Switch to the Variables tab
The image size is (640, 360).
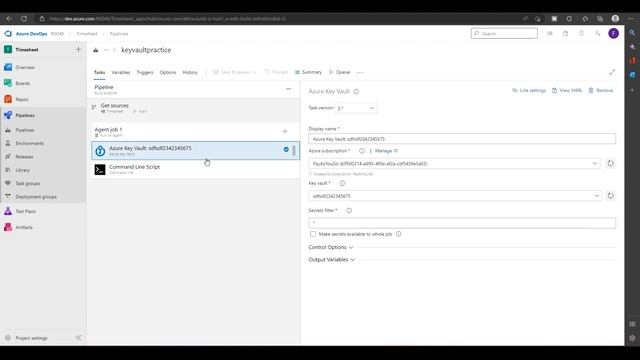120,72
